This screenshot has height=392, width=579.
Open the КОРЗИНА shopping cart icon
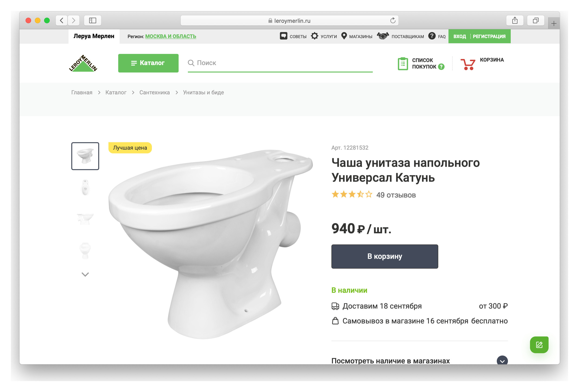pyautogui.click(x=468, y=64)
